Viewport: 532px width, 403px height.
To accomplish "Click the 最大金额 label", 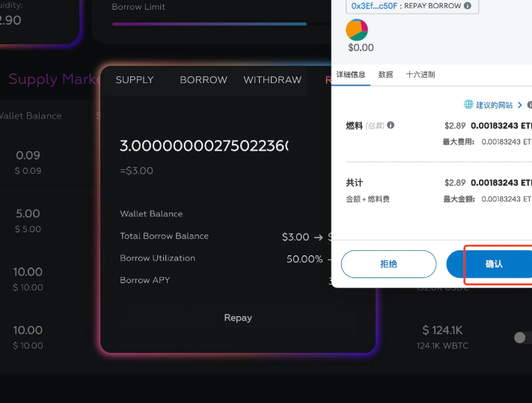I will [459, 199].
